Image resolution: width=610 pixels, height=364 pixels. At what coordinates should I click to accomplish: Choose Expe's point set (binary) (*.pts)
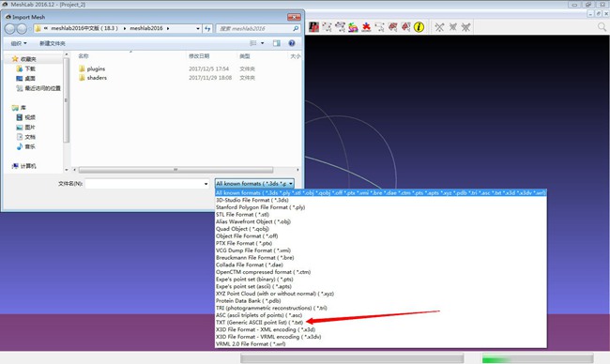(381, 280)
